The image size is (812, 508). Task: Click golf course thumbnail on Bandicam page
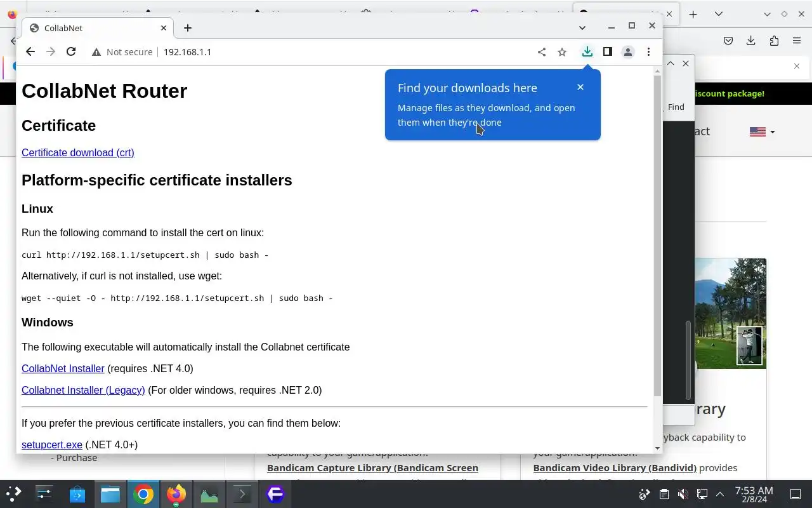click(x=731, y=313)
